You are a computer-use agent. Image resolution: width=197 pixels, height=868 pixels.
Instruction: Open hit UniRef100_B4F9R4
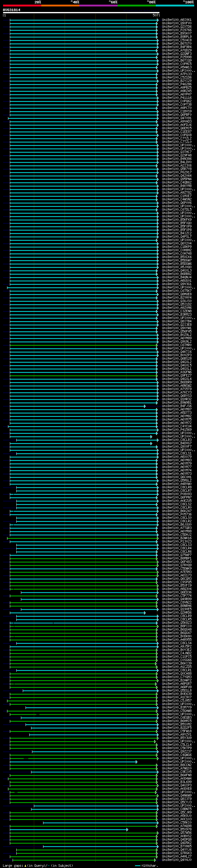(176, 47)
